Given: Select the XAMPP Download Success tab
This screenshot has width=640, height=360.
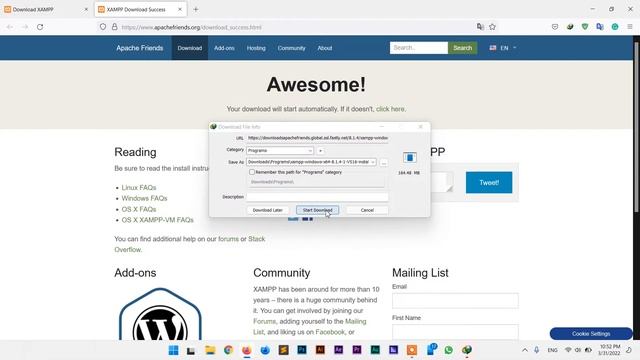Looking at the screenshot, I should 140,9.
